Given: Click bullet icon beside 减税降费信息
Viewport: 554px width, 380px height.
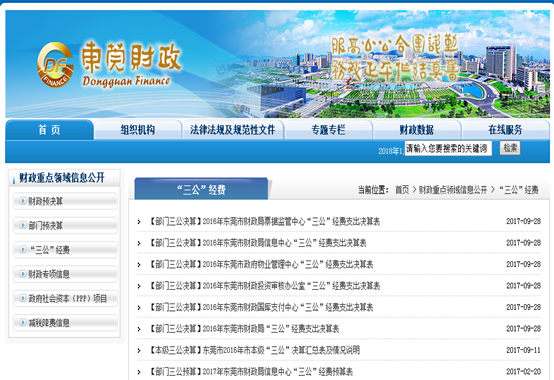Looking at the screenshot, I should (x=23, y=322).
